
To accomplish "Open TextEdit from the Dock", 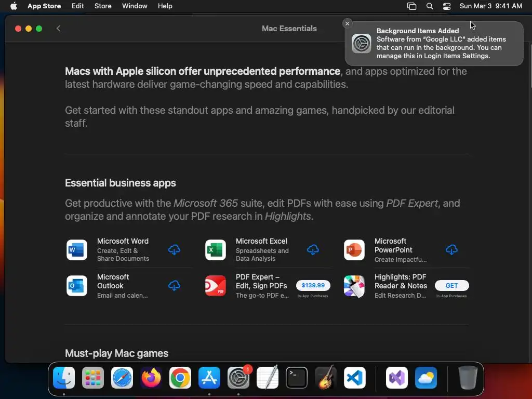I will pyautogui.click(x=268, y=378).
